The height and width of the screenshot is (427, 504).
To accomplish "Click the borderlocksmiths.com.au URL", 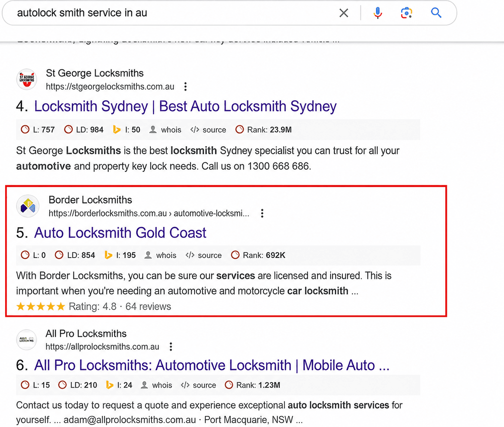I will 149,213.
